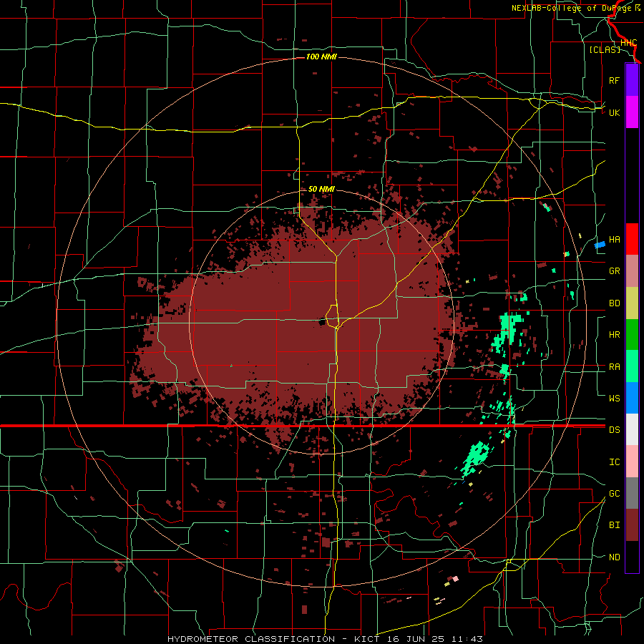
Task: Click the purple RF legend color swatch
Action: point(632,80)
